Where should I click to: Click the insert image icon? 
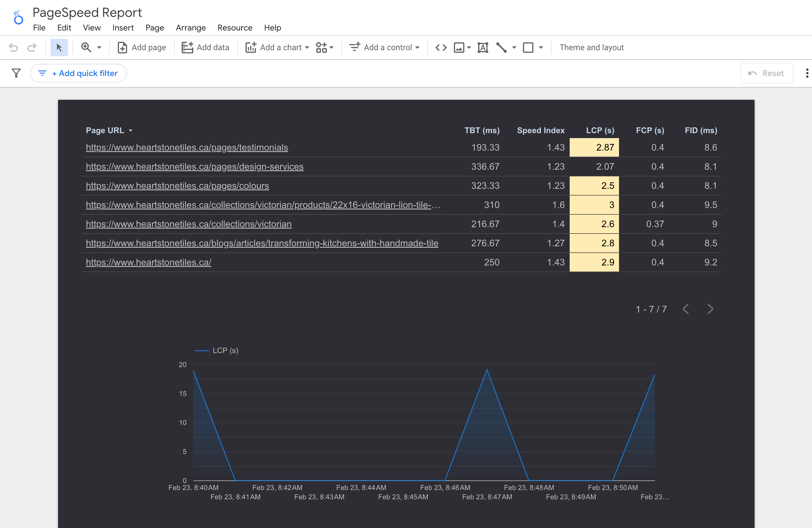tap(459, 47)
